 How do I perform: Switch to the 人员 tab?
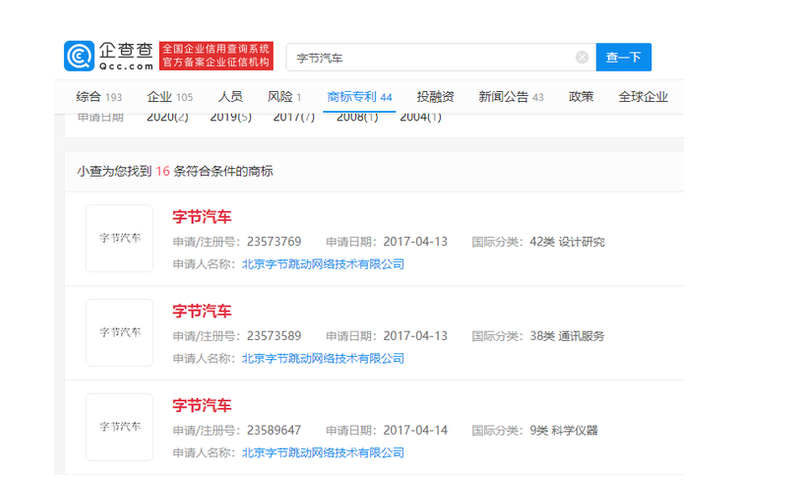[x=230, y=96]
